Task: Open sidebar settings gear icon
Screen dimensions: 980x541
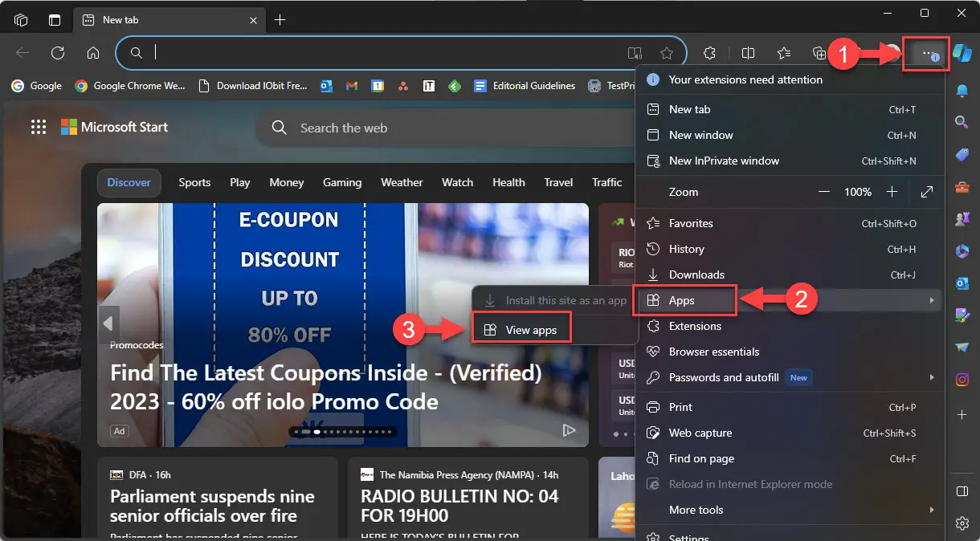Action: tap(962, 523)
